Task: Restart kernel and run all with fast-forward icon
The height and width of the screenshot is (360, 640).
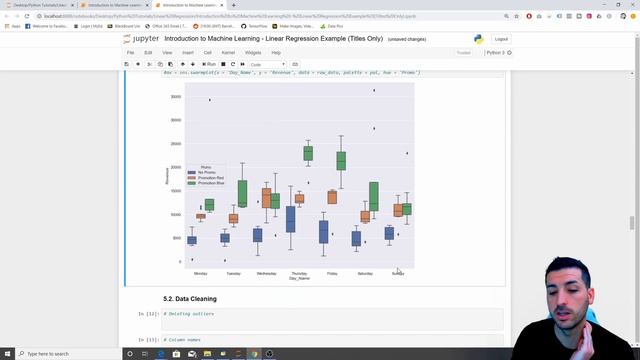Action: click(242, 64)
